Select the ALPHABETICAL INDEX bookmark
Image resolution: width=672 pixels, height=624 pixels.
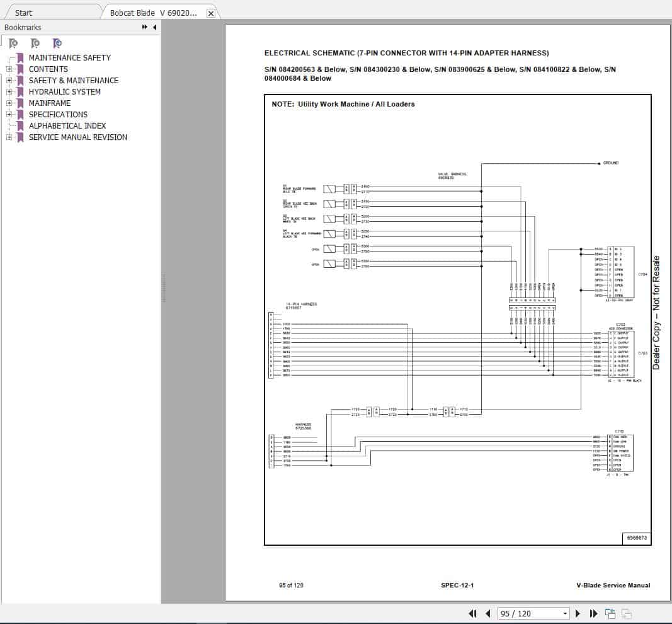(67, 125)
